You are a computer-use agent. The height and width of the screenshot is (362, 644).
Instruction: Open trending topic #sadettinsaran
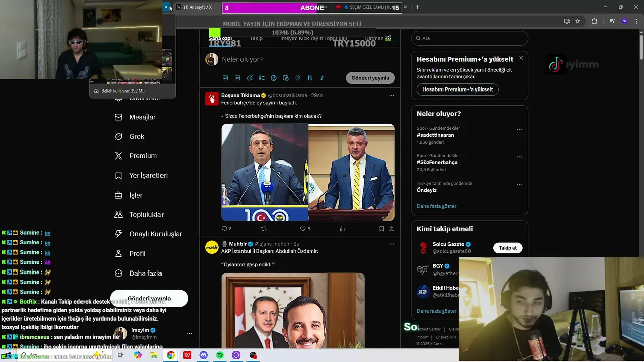click(435, 135)
